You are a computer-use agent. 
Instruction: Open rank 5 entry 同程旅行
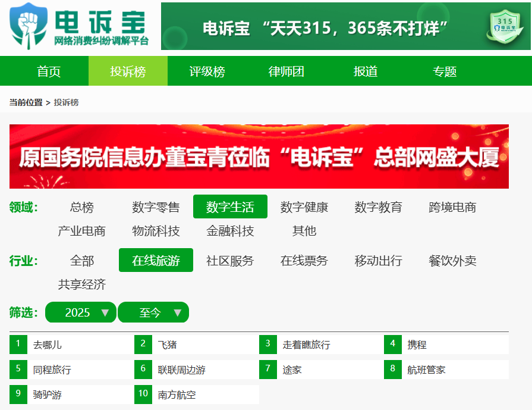coord(71,370)
